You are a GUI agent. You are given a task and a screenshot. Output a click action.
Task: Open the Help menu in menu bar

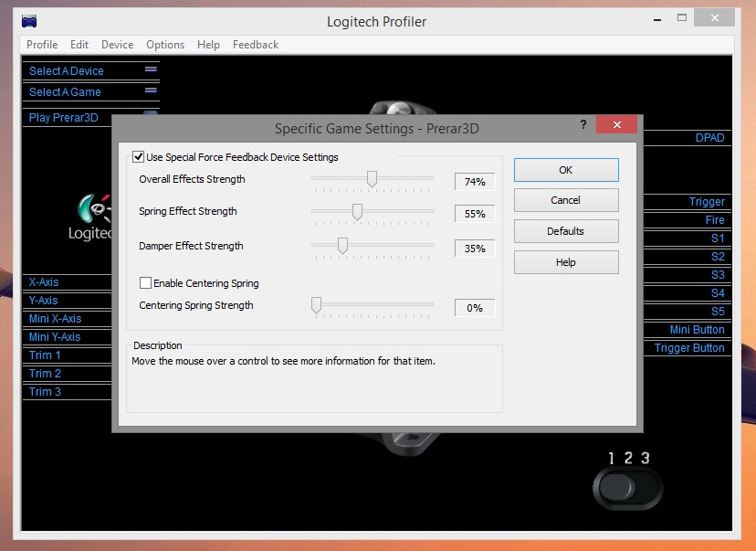[208, 45]
